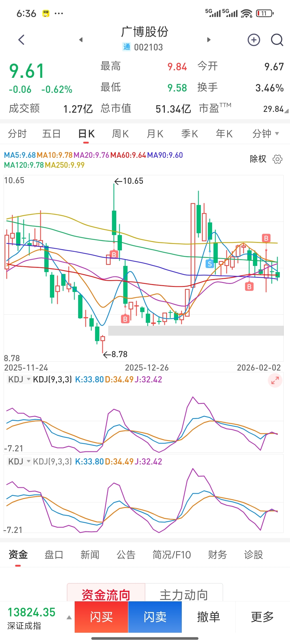Expand KDJ chart to fullscreen

275,380
